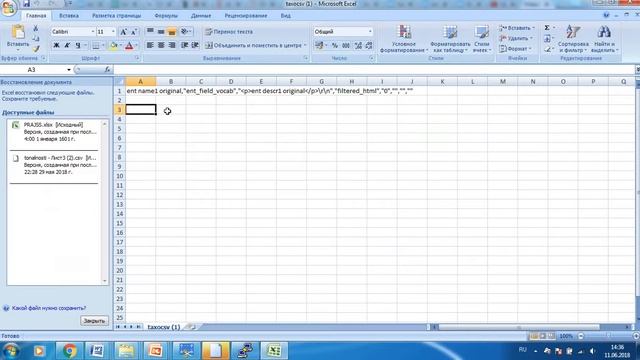This screenshot has width=640, height=360.
Task: Open Условное форматирование menu
Action: [x=404, y=39]
